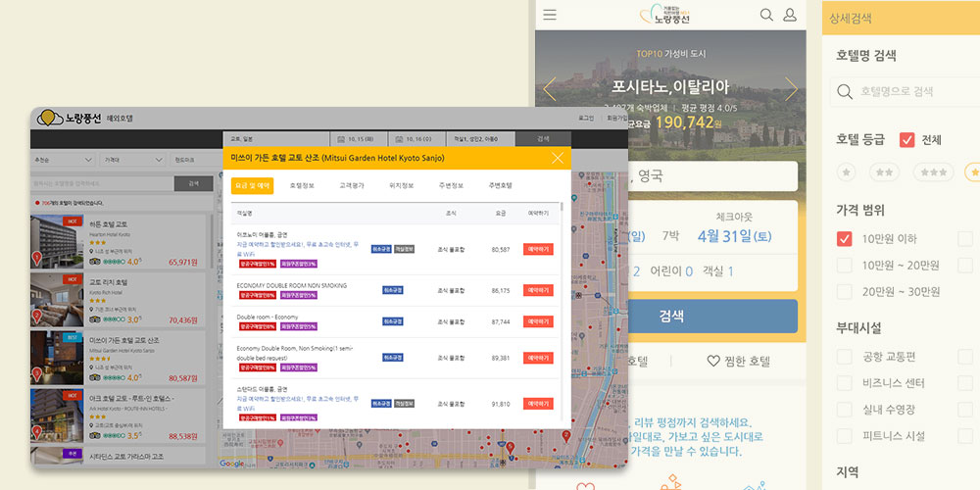Click the yellow balloon logo in desktop window
This screenshot has height=490, width=980.
[x=50, y=118]
